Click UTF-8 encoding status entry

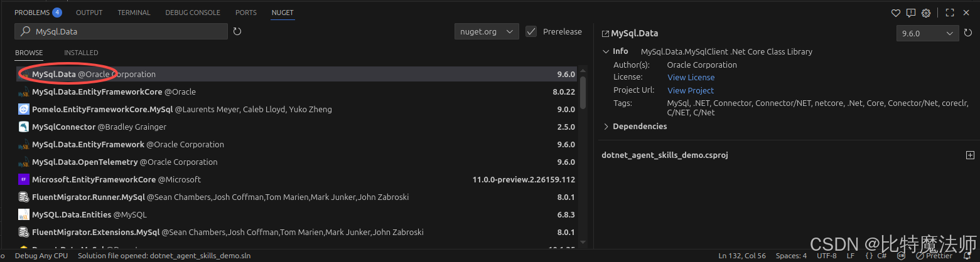[x=827, y=256]
